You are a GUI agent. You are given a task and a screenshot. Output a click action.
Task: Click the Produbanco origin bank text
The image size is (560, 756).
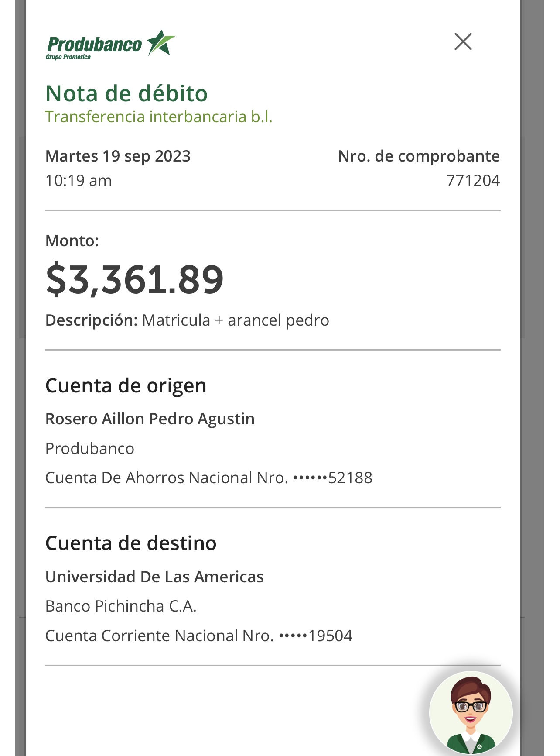(x=90, y=449)
